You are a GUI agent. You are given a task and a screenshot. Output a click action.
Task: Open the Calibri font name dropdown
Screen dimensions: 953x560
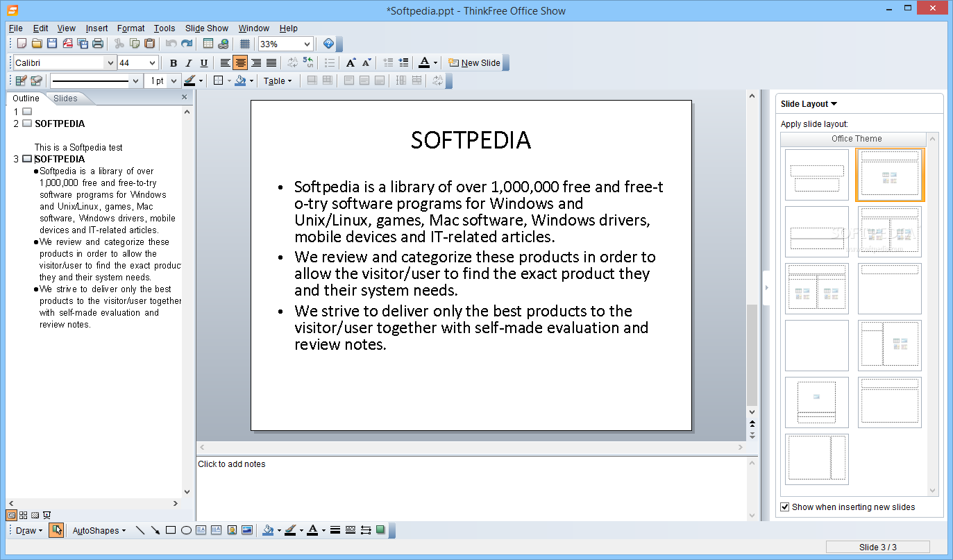110,62
